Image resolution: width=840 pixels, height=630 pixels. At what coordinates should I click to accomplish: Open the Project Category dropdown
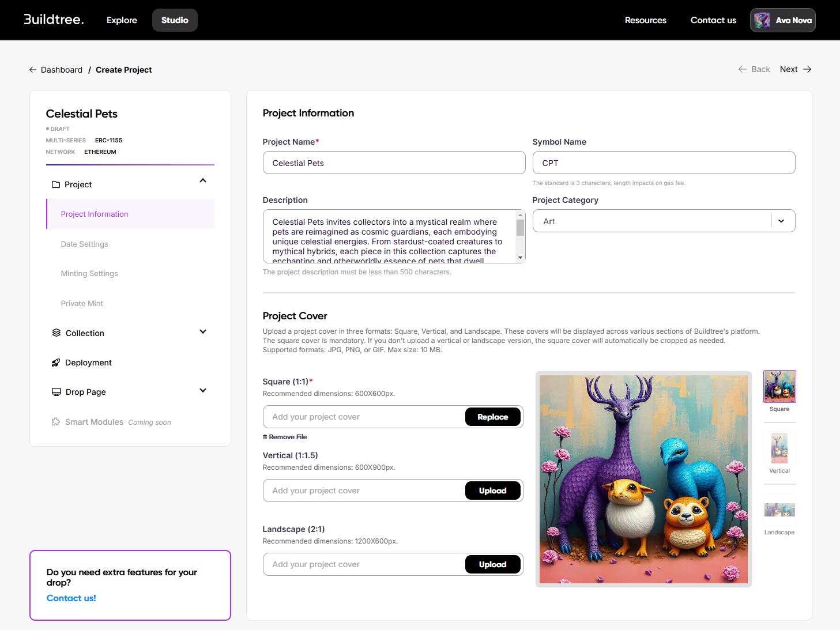pos(781,221)
